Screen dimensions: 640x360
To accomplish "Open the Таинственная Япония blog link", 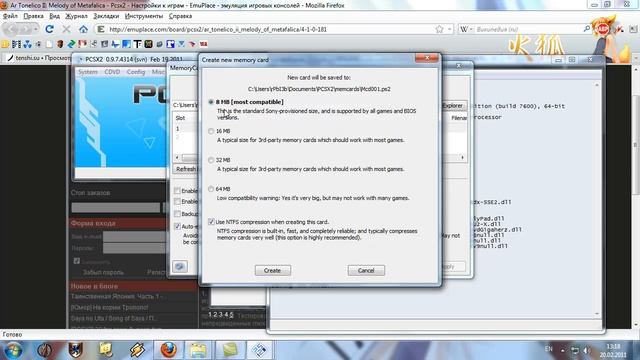I will pos(117,296).
